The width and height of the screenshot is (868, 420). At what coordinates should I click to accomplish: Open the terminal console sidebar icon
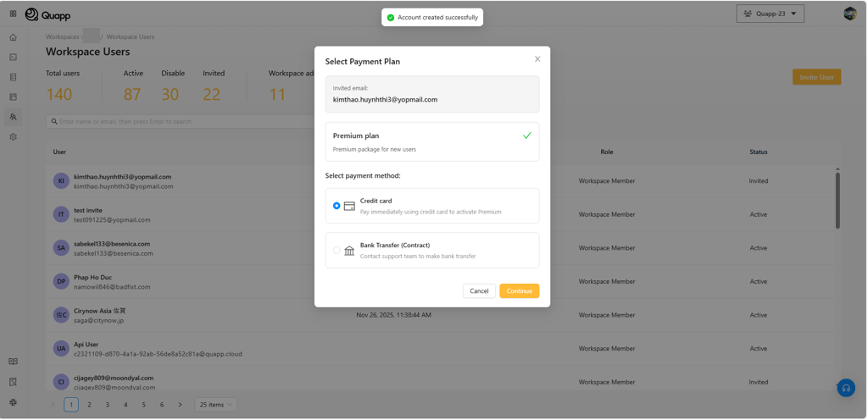click(x=14, y=57)
